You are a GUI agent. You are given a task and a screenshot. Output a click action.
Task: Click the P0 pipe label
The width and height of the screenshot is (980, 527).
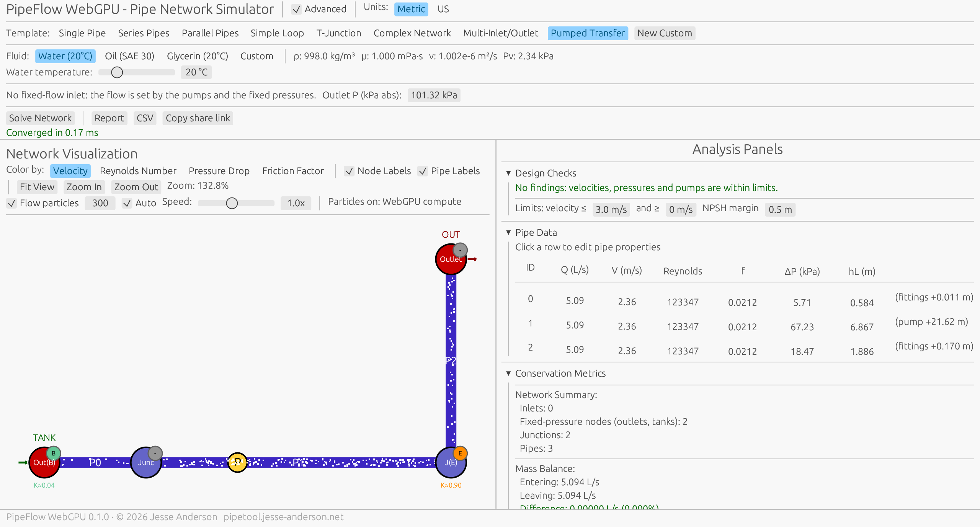(x=95, y=462)
